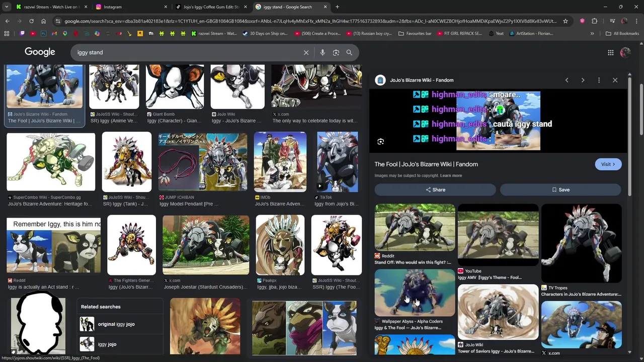Switch to the razvwi Stream tab
The image size is (644, 362).
(x=51, y=7)
